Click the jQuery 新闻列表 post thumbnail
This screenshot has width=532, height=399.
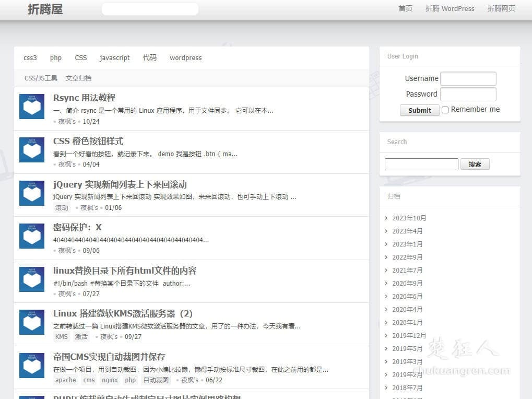coord(31,193)
